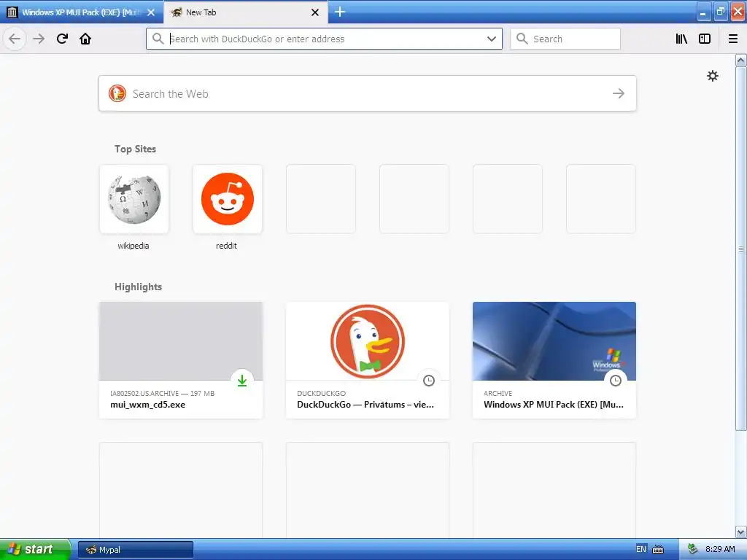Open a new tab with plus button
The height and width of the screenshot is (560, 747).
pyautogui.click(x=340, y=12)
